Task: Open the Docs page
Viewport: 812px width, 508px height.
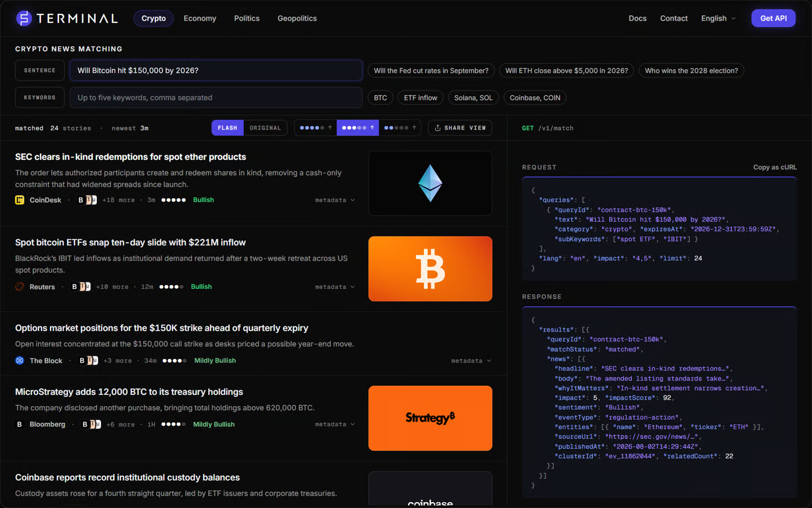Action: 638,19
